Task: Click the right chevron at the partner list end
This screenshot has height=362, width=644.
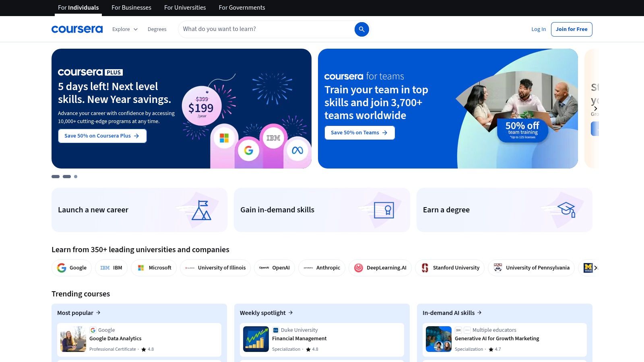Action: pyautogui.click(x=597, y=267)
